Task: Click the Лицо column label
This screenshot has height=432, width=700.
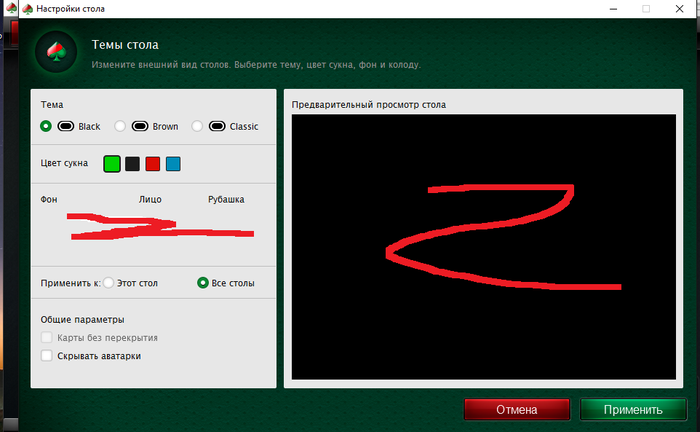Action: (150, 199)
